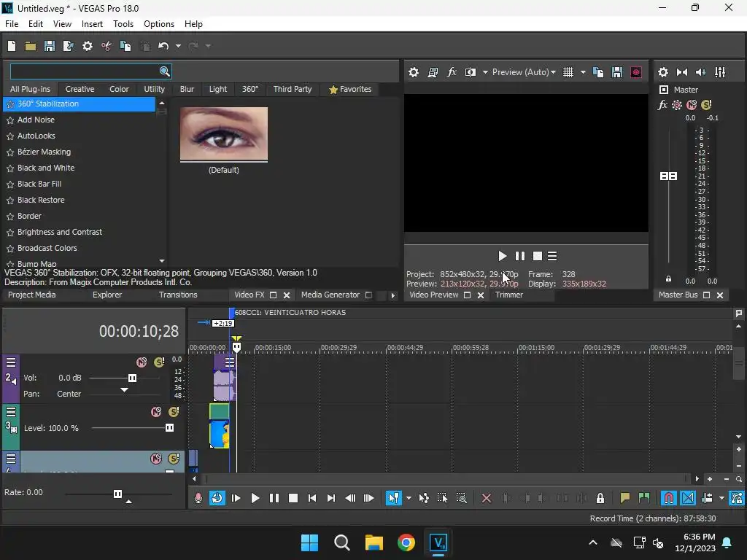The height and width of the screenshot is (560, 747).
Task: Click the plug-in search magnifier icon
Action: (164, 71)
